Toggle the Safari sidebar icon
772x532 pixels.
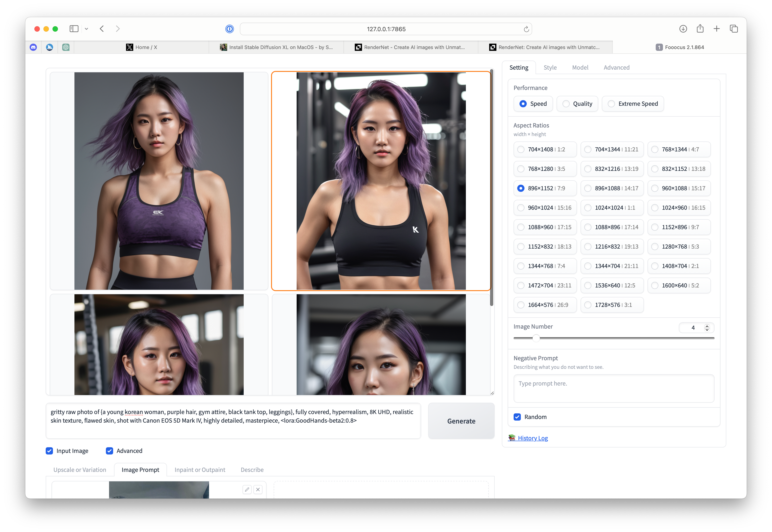click(74, 29)
